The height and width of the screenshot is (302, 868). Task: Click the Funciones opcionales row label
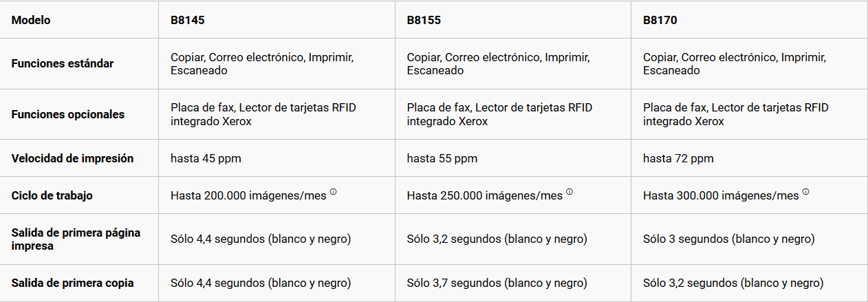click(x=68, y=114)
